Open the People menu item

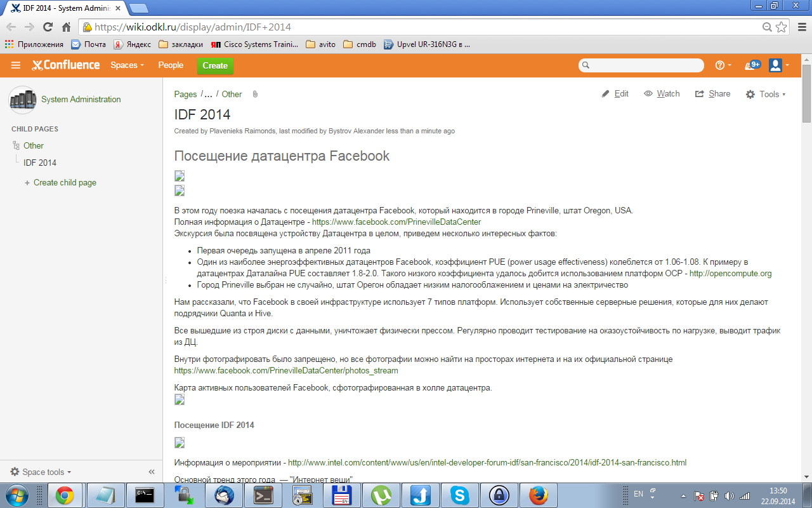point(171,65)
